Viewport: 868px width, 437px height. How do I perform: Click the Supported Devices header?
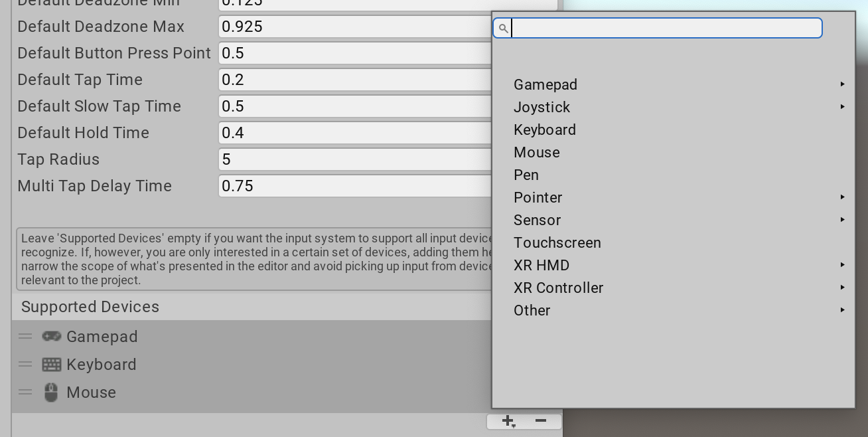point(90,306)
